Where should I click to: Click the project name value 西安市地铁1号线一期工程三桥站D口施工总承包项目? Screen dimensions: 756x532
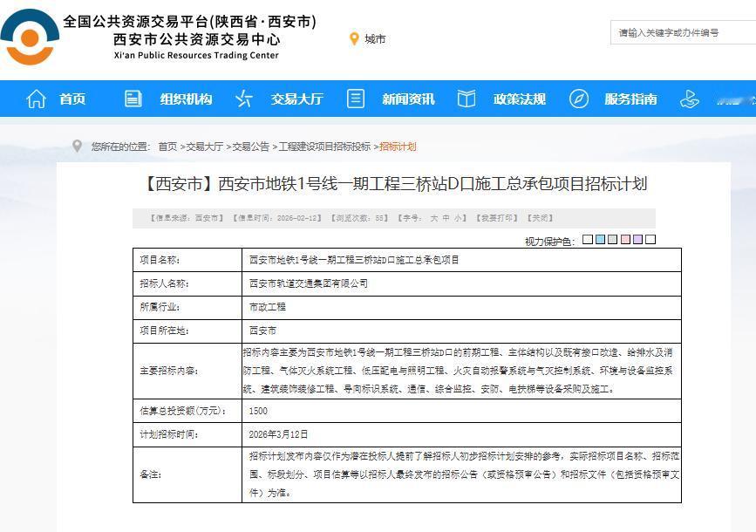(x=354, y=260)
